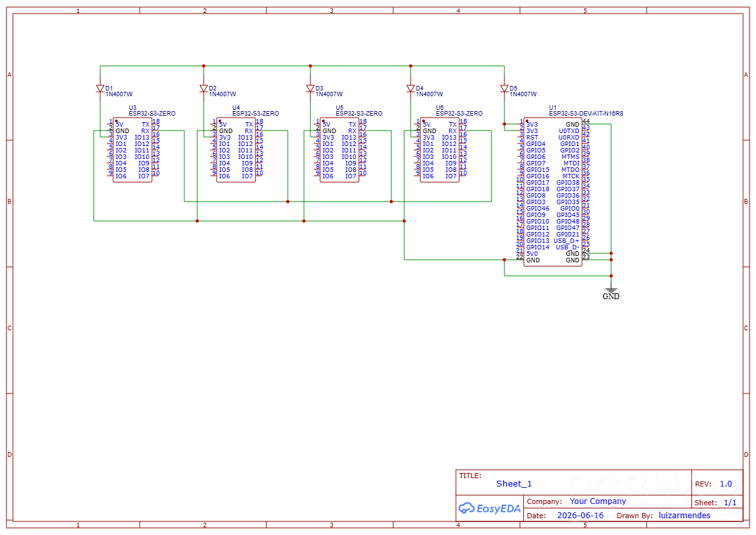Click the ESP32-S3-DEV-KIT-N16R8 name label
This screenshot has height=535, width=756.
point(586,114)
